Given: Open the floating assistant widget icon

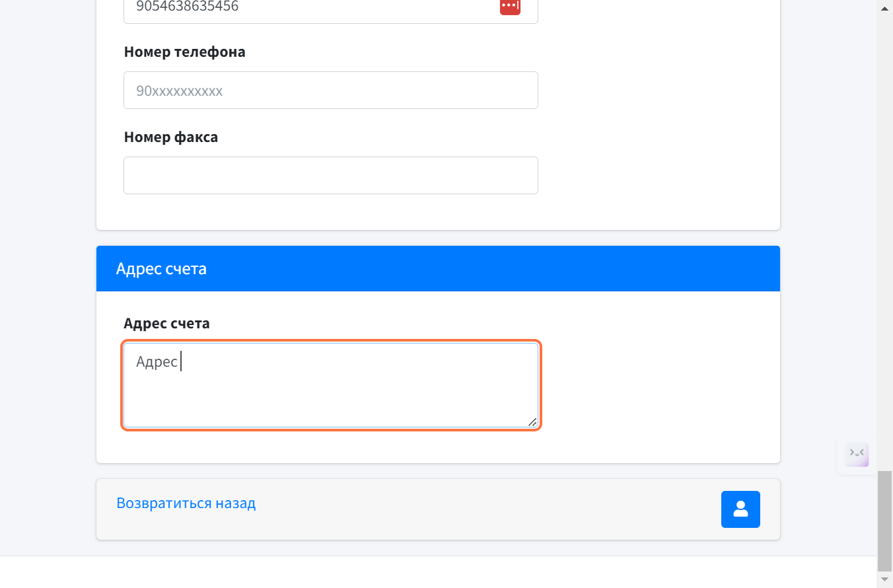Looking at the screenshot, I should [x=857, y=455].
